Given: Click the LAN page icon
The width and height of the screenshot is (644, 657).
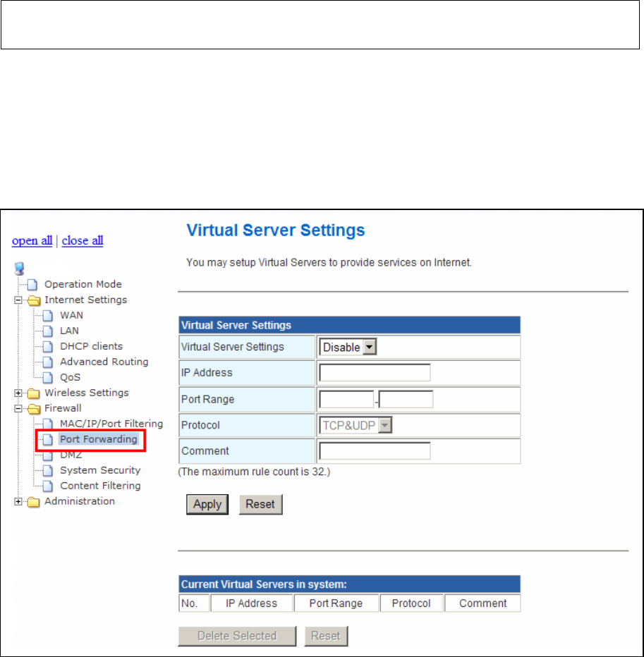Looking at the screenshot, I should pyautogui.click(x=48, y=331).
